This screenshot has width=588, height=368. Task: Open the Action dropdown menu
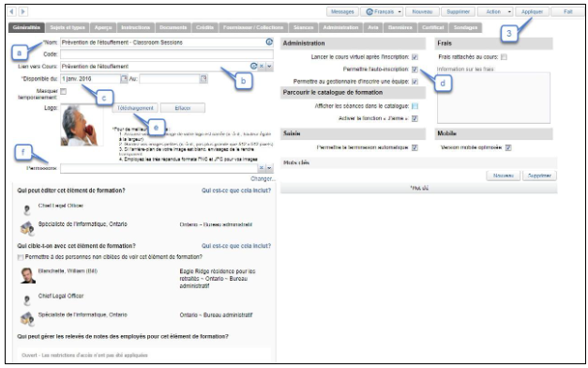[495, 12]
